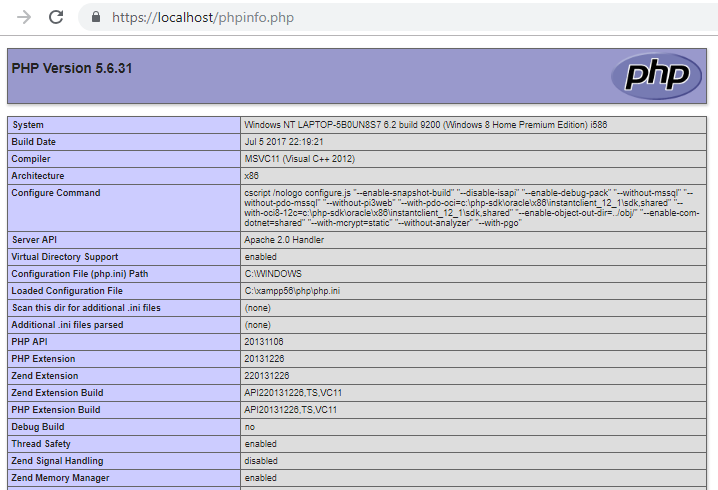
Task: Click the Thread Safety row label
Action: point(41,444)
